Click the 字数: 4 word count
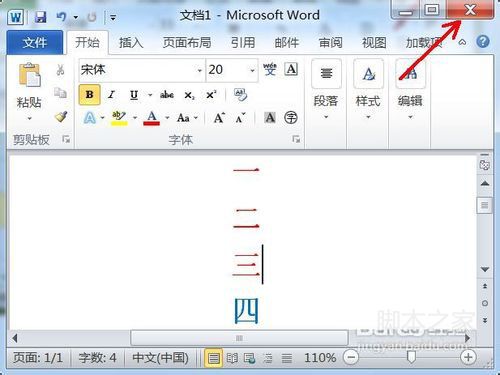The height and width of the screenshot is (375, 500). [x=97, y=358]
